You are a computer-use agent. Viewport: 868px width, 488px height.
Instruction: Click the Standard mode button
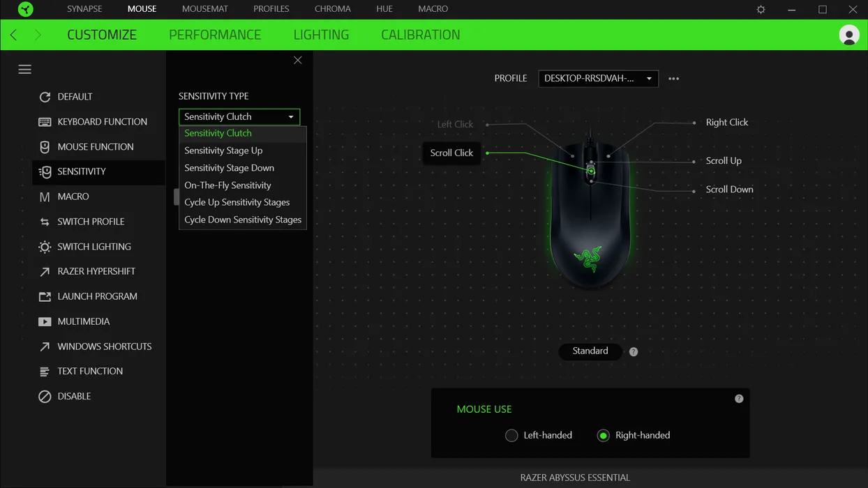pos(590,351)
